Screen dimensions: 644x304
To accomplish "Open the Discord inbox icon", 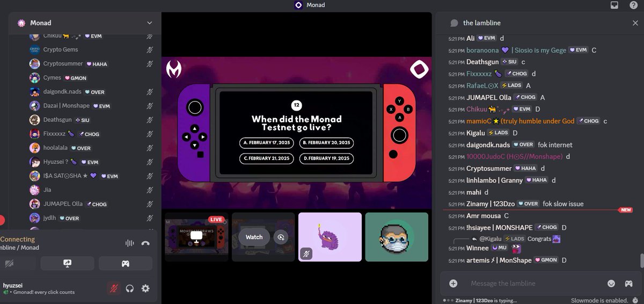I will [614, 5].
